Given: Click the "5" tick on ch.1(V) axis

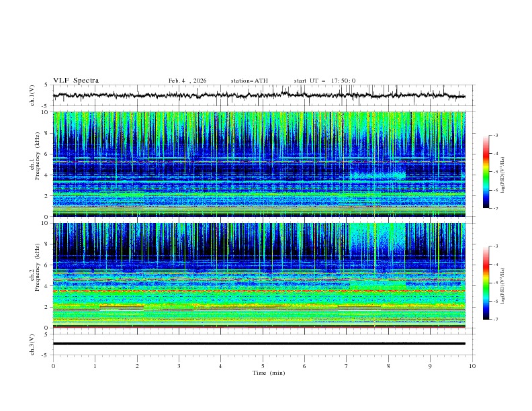Looking at the screenshot, I should coord(47,85).
